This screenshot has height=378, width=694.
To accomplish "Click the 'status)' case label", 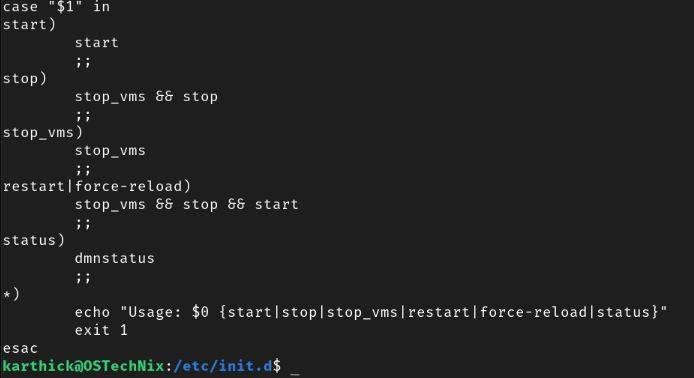I will [x=34, y=240].
